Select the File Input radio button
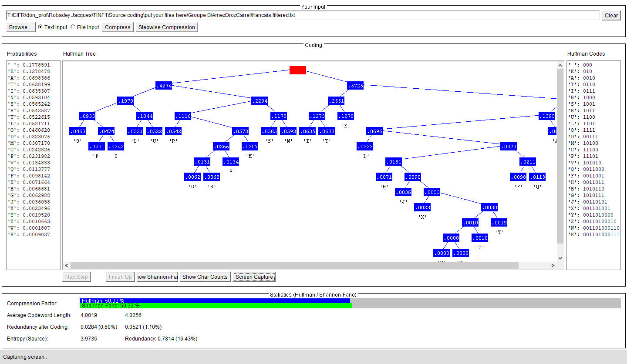The image size is (627, 364). 73,27
